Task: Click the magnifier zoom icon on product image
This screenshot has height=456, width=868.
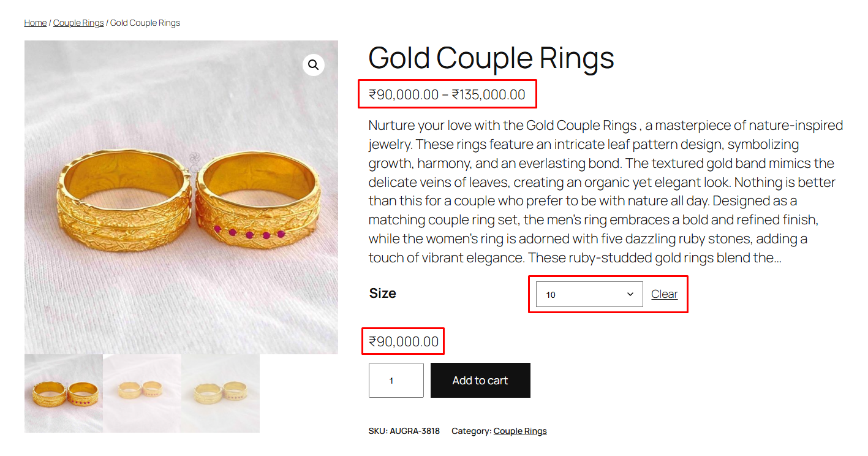Action: pyautogui.click(x=314, y=65)
